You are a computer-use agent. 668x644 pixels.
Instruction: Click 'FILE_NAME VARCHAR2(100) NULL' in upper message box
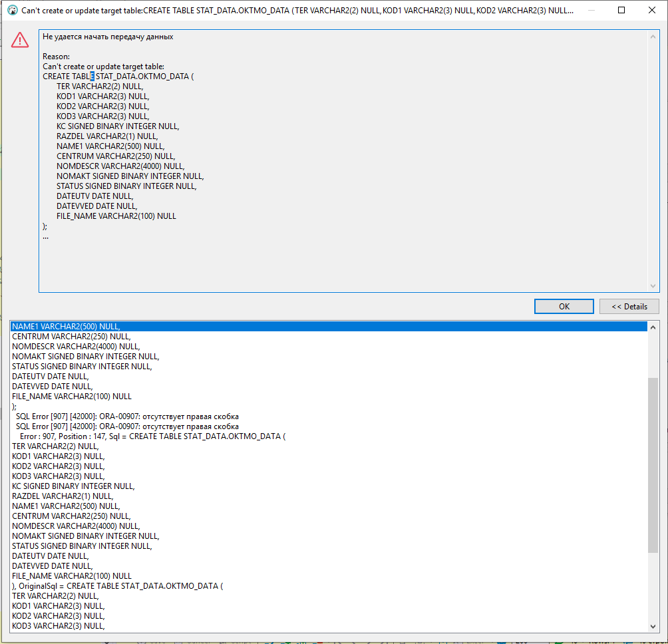116,216
